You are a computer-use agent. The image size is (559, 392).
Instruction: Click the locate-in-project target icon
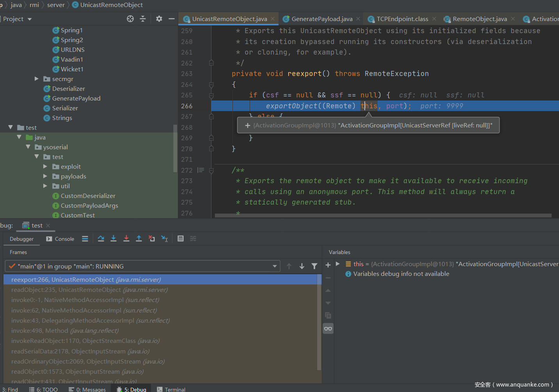[130, 19]
